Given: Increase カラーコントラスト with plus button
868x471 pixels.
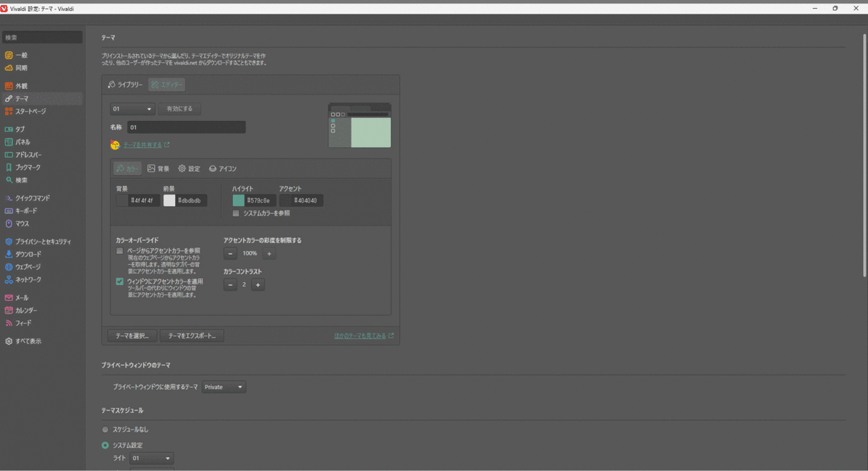Looking at the screenshot, I should click(258, 285).
